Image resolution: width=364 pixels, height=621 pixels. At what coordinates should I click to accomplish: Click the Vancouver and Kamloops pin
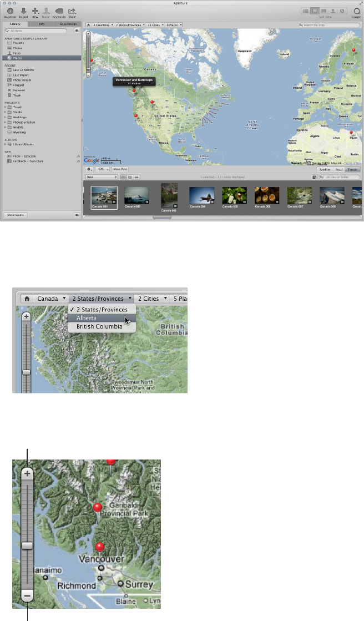click(x=134, y=91)
